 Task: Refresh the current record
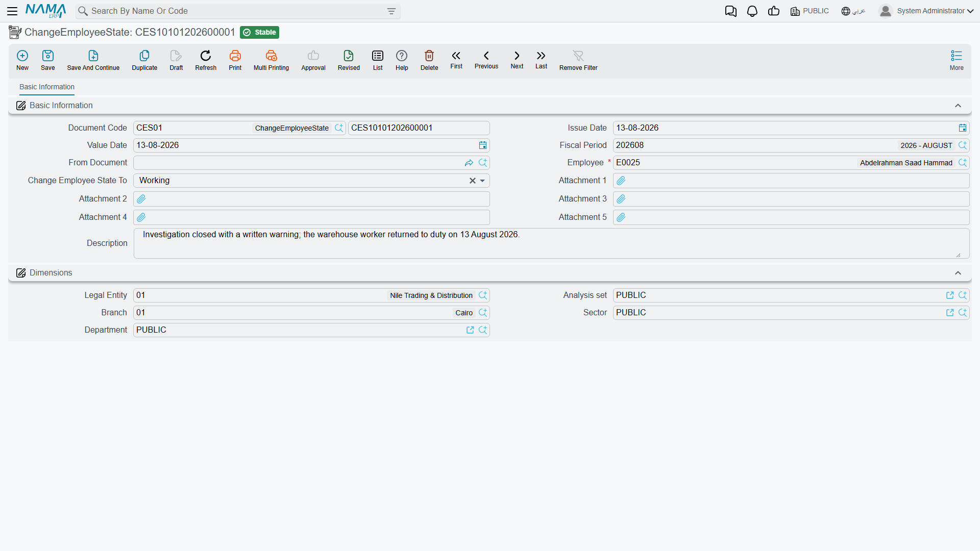pos(206,60)
